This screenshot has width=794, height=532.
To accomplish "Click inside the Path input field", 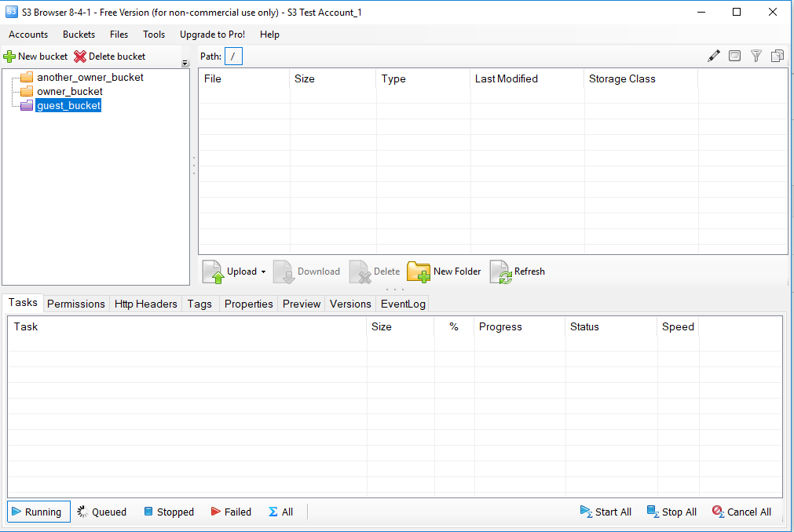I will (234, 56).
